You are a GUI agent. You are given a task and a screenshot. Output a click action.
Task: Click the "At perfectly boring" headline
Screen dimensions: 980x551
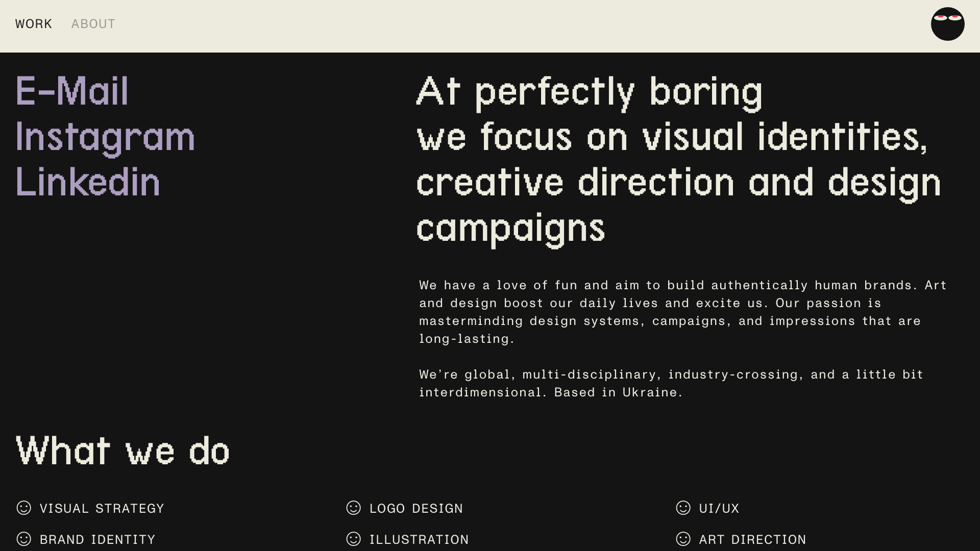[589, 92]
